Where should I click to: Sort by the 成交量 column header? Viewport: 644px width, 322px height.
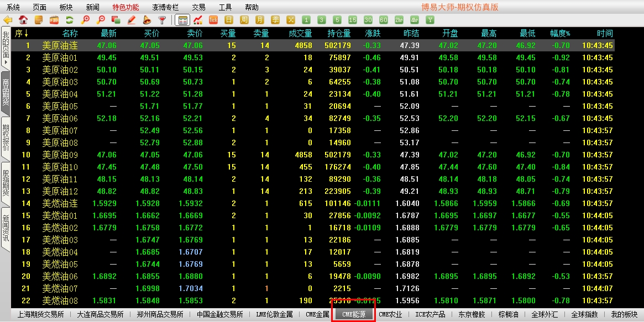click(x=300, y=34)
